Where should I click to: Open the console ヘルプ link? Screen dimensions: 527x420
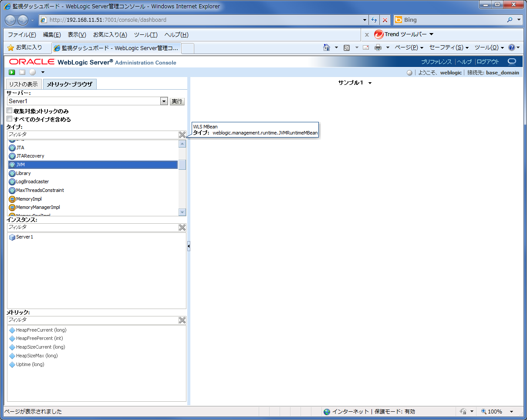(464, 62)
